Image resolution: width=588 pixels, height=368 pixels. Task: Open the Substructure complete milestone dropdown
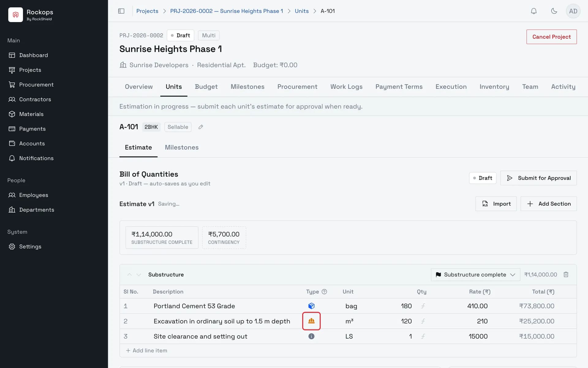point(475,274)
